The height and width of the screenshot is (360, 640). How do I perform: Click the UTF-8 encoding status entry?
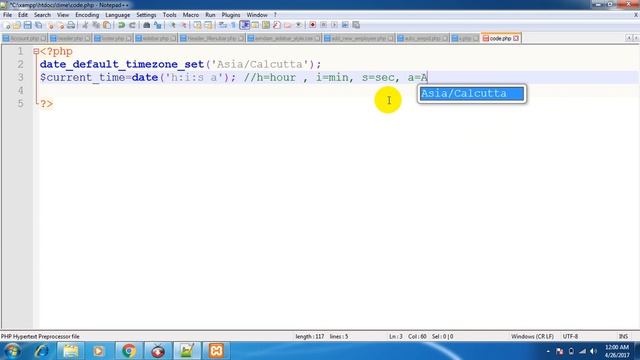pyautogui.click(x=570, y=337)
